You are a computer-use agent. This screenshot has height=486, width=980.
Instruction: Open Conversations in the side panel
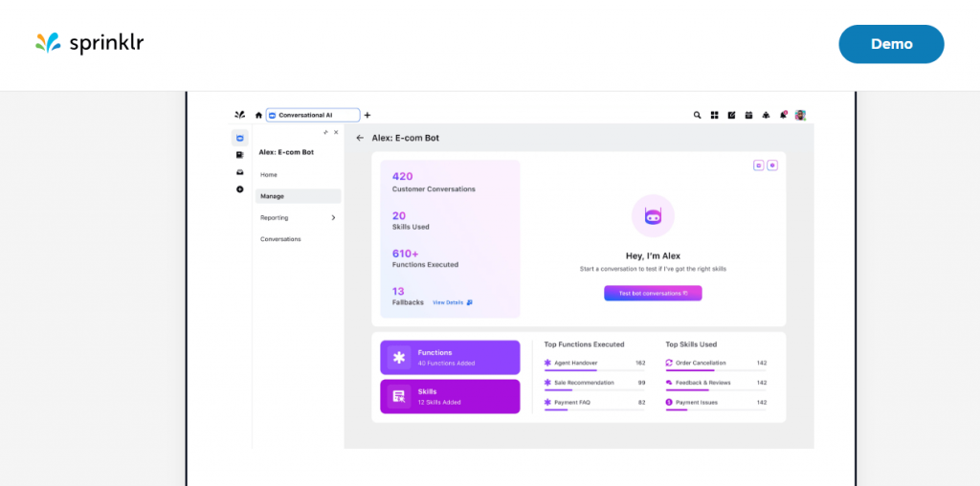click(280, 239)
